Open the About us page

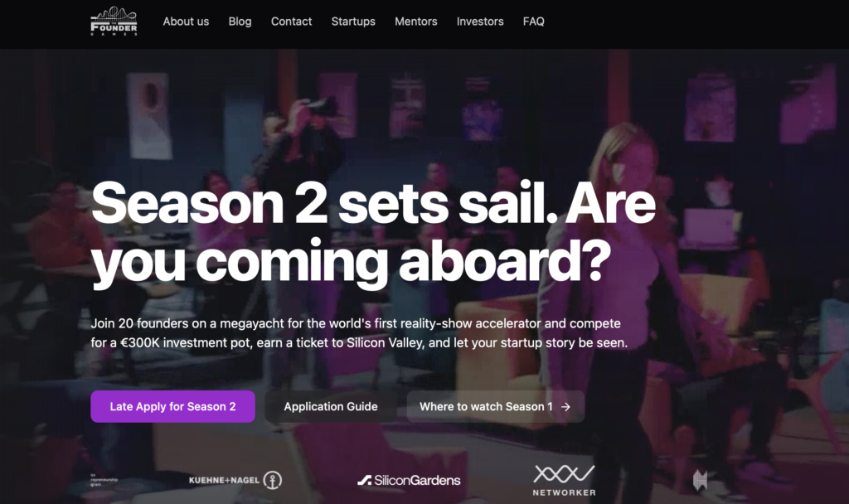tap(186, 22)
